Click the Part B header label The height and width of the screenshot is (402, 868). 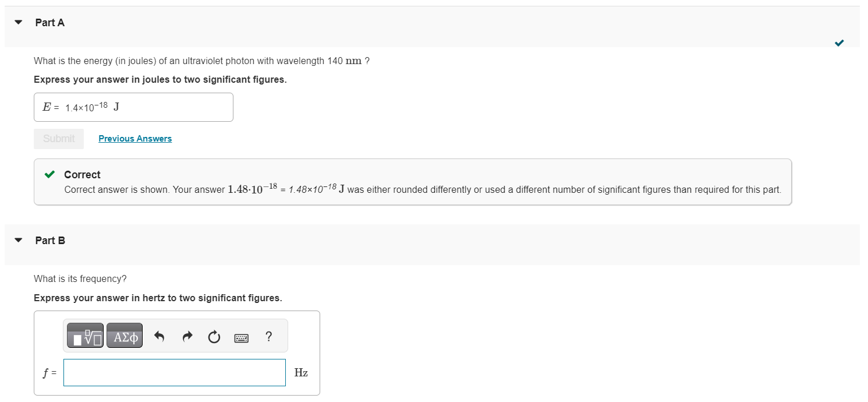pos(50,240)
